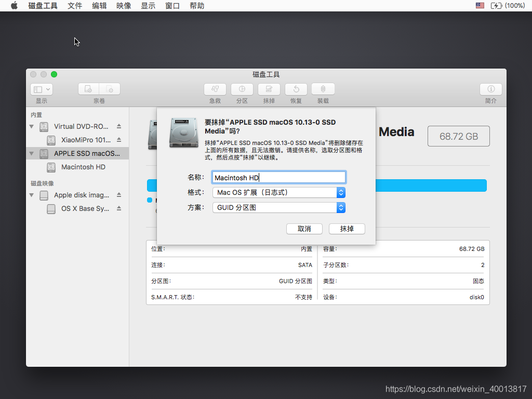Click the 不支持 S.M.A.R.T. status value
The width and height of the screenshot is (532, 399).
pos(303,297)
